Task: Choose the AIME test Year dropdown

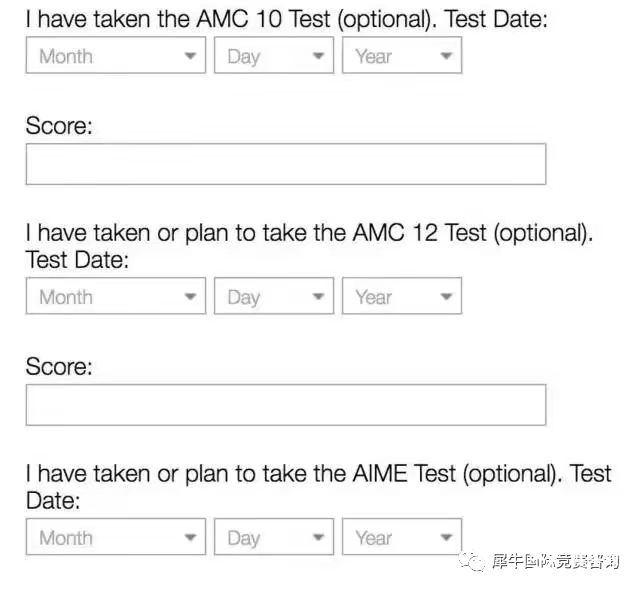Action: click(x=401, y=538)
